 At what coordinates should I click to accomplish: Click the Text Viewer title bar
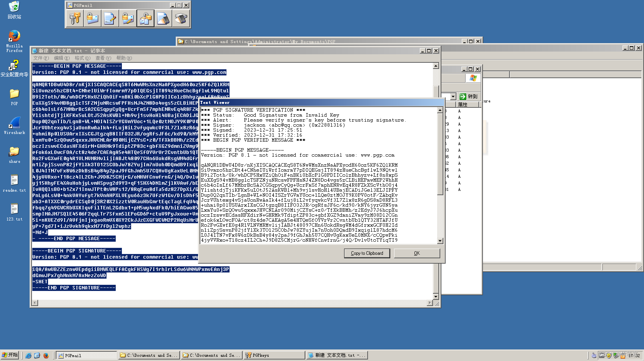pos(321,102)
